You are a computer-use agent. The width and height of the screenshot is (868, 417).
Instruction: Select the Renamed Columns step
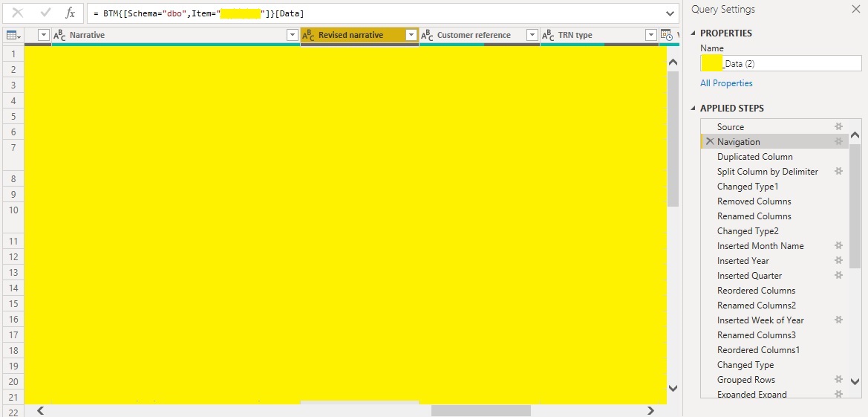tap(774, 216)
